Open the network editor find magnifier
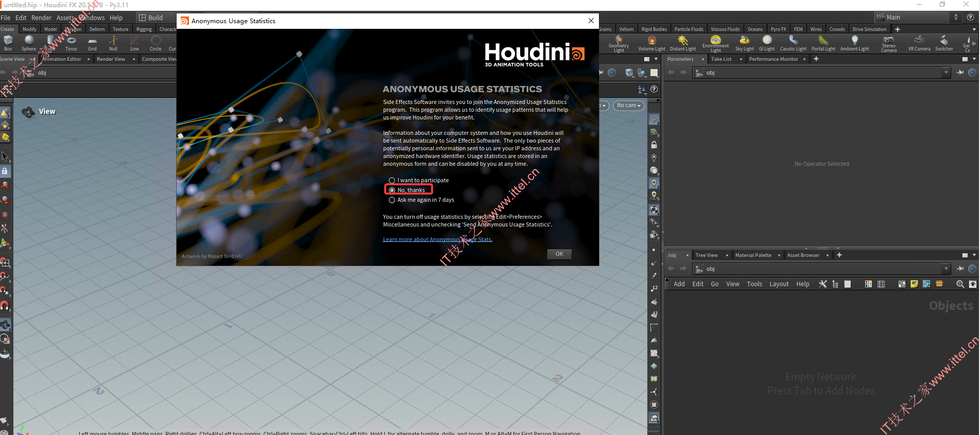This screenshot has width=980, height=435. [960, 284]
